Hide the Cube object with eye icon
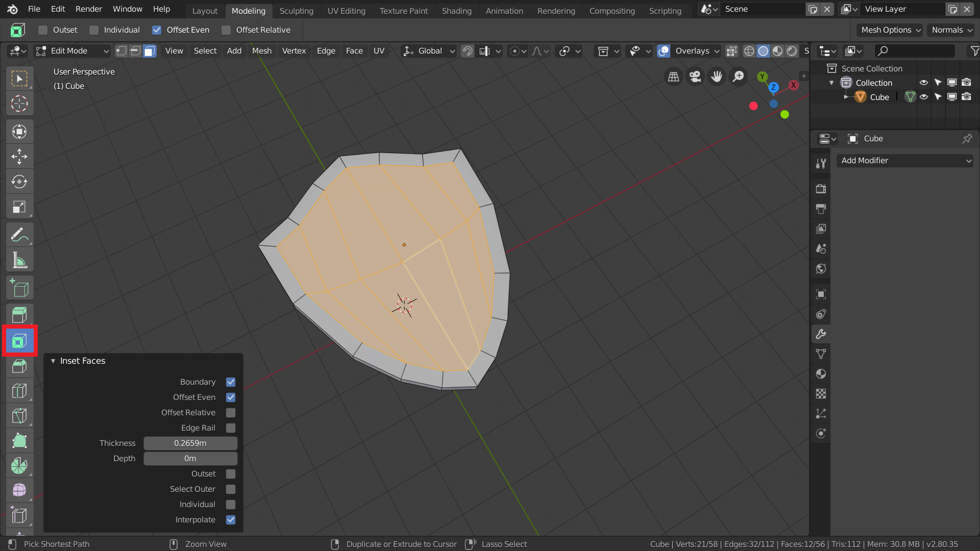This screenshot has width=980, height=551. pyautogui.click(x=924, y=97)
